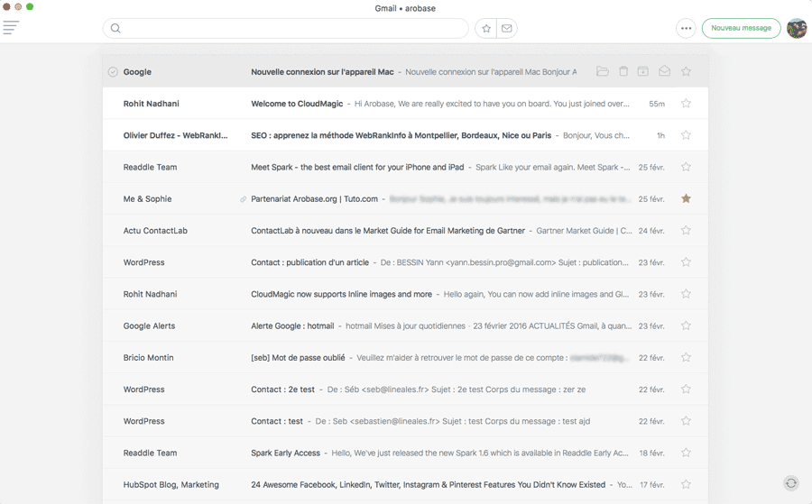Star the HubSpot Blog email

click(x=687, y=484)
